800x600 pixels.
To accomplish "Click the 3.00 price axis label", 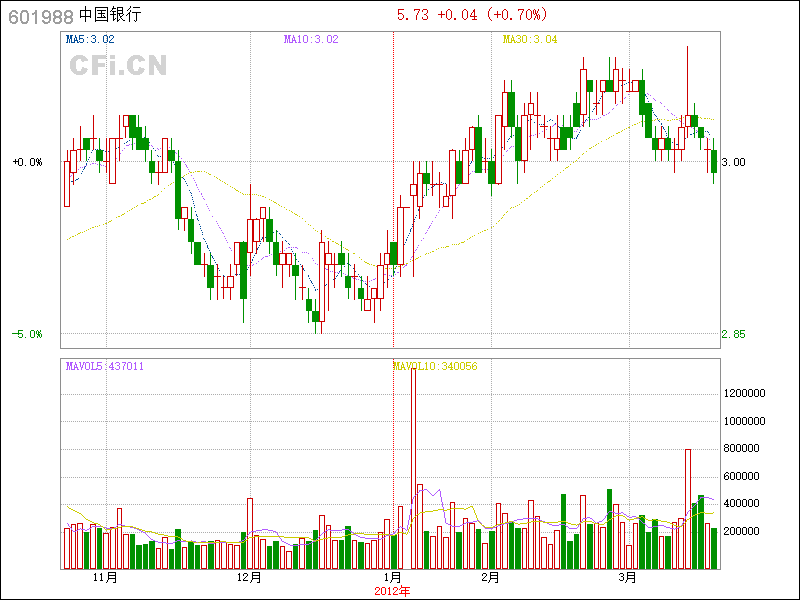I will [x=733, y=162].
